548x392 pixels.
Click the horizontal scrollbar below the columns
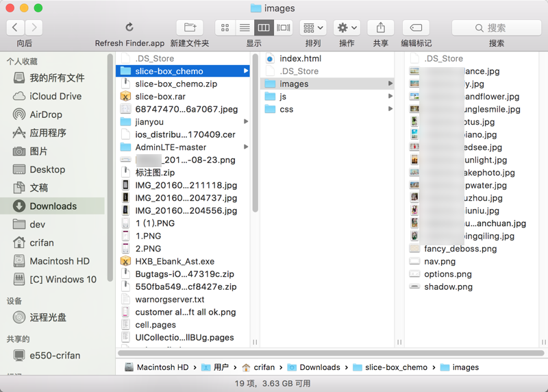point(330,353)
